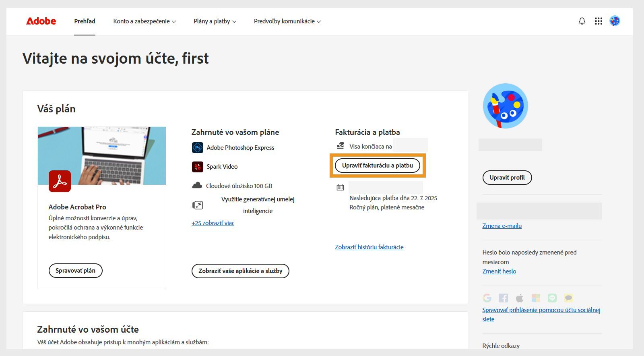The image size is (644, 356).
Task: Expand Konto a zabezpečenie menu
Action: [x=144, y=21]
